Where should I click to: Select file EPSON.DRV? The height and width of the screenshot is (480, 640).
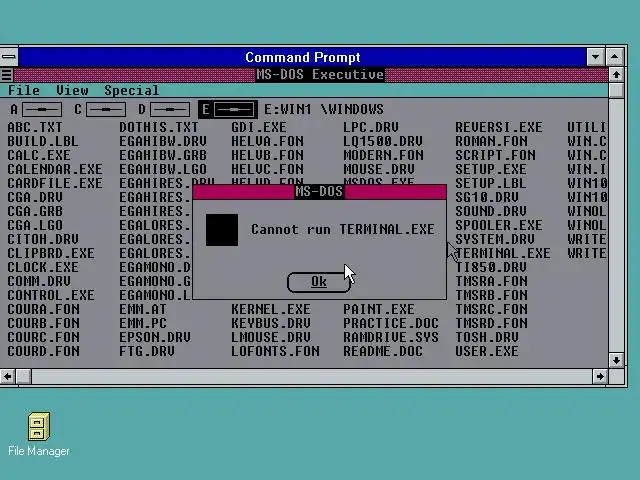point(155,337)
